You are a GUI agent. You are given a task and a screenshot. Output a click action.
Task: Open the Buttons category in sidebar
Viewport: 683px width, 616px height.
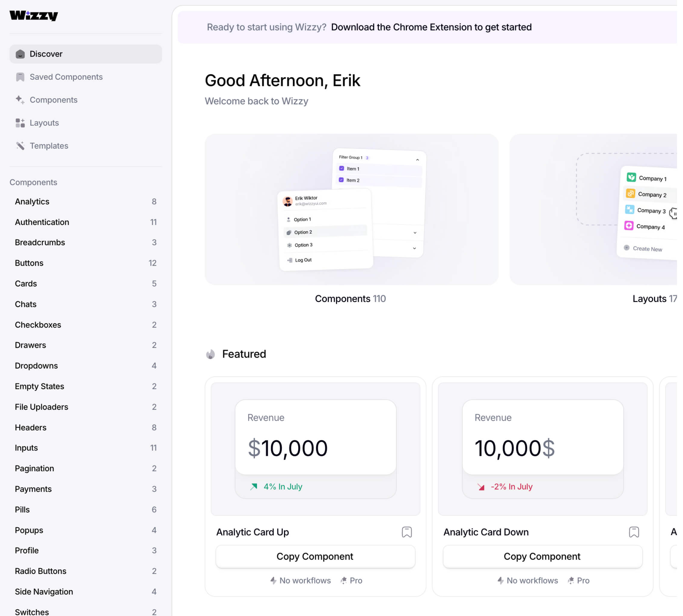(x=29, y=263)
